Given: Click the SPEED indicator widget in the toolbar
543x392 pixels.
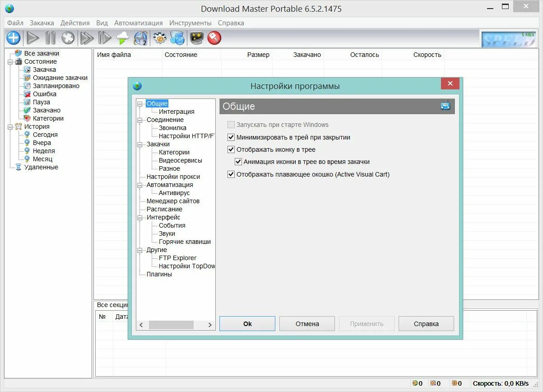Looking at the screenshot, I should click(x=509, y=39).
